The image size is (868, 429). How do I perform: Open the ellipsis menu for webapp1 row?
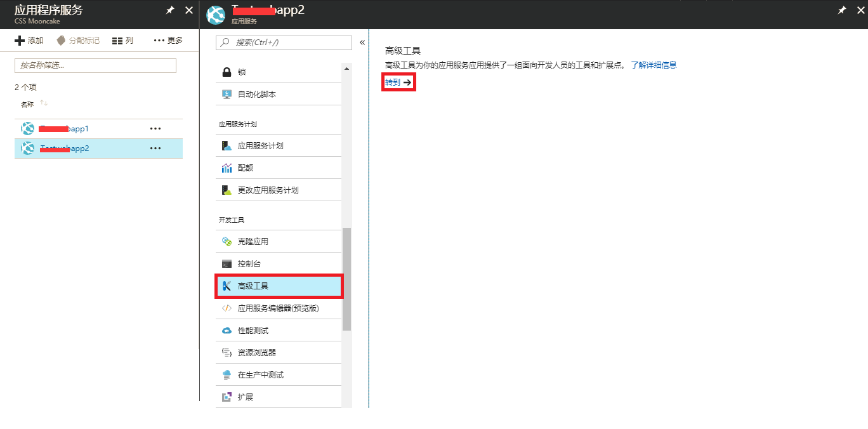(x=155, y=129)
